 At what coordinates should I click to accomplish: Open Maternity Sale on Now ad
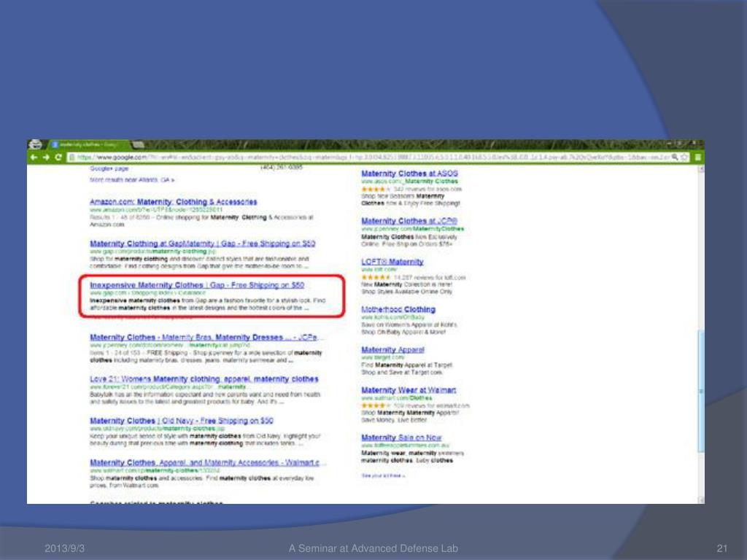(401, 437)
